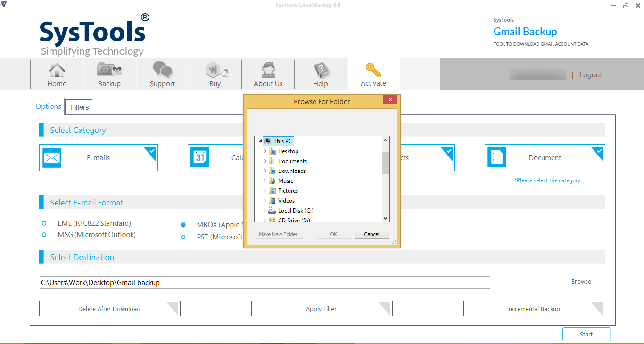Click the Start button

(x=586, y=334)
